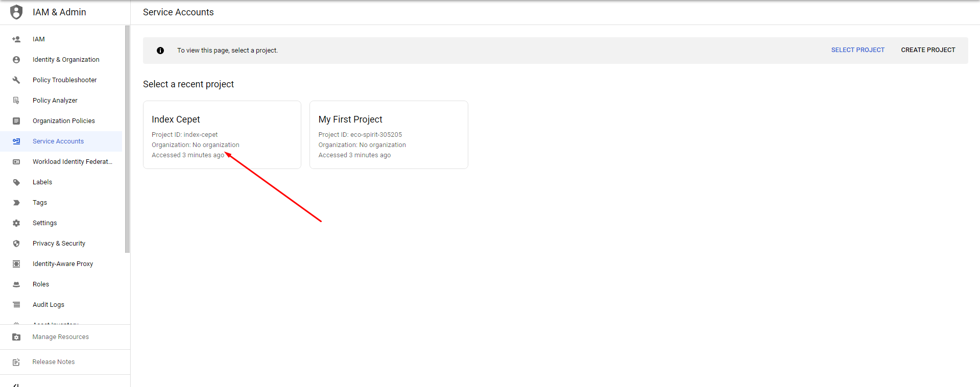Open the Labels page

[61, 182]
